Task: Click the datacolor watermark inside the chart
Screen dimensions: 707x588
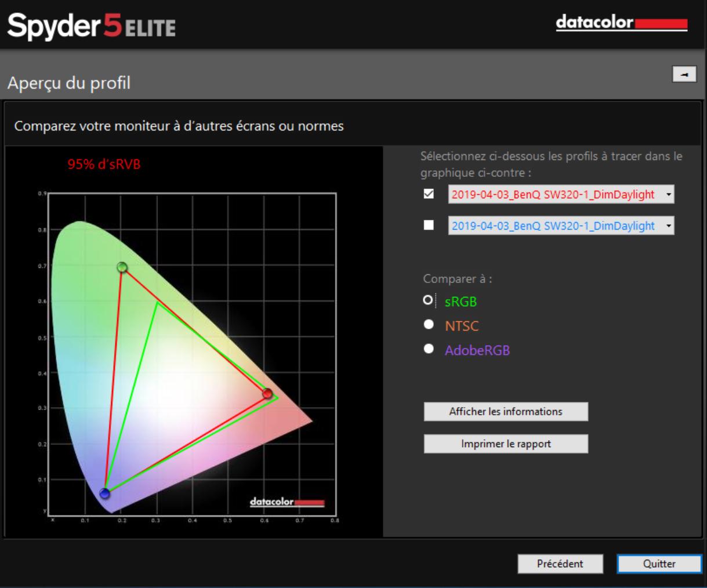Action: 287,502
